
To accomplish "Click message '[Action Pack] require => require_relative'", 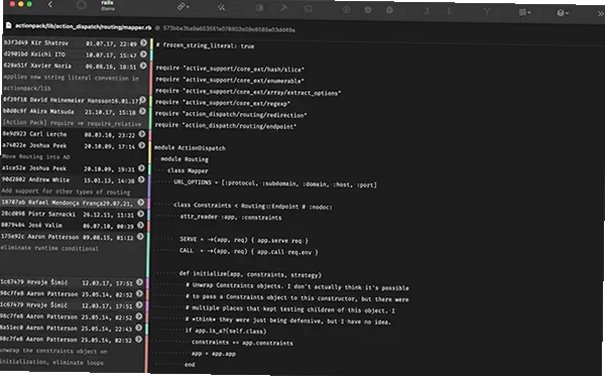I will click(x=72, y=123).
